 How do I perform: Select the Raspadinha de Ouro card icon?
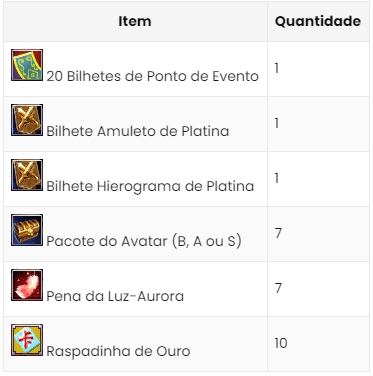27,340
